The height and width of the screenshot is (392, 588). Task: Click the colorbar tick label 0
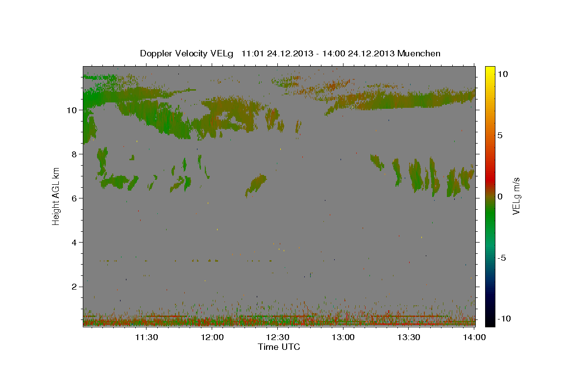tap(500, 196)
